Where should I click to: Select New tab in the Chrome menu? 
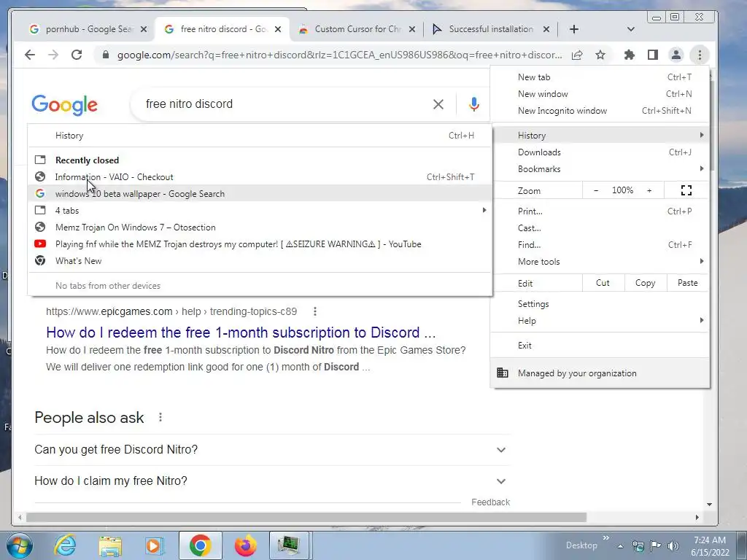(x=600, y=77)
